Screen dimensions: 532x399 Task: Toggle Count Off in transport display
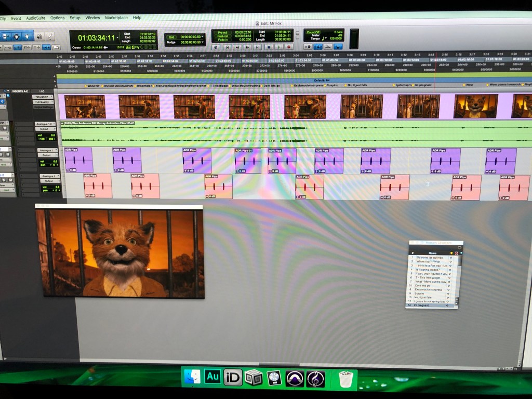pos(313,31)
